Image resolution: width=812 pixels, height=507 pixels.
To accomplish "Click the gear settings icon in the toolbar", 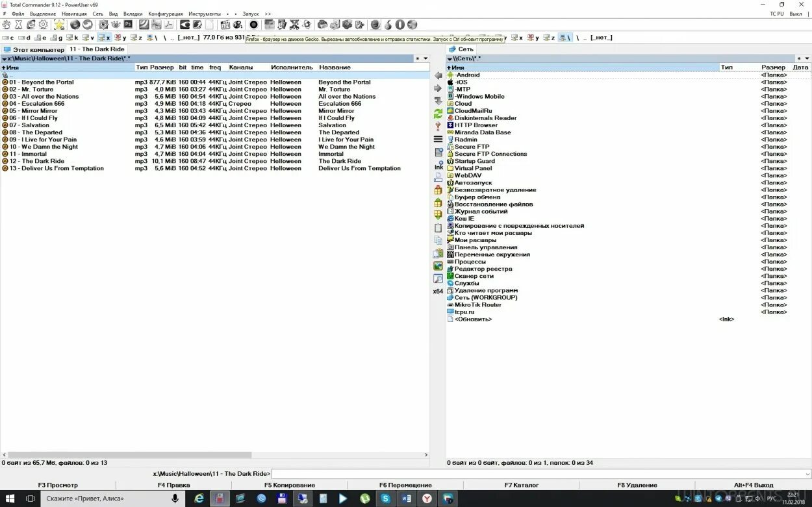I will [44, 25].
